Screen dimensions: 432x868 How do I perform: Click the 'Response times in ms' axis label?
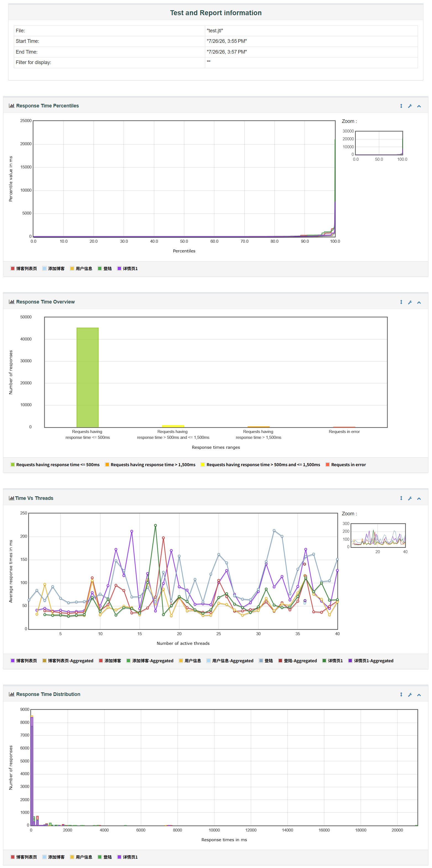(224, 839)
